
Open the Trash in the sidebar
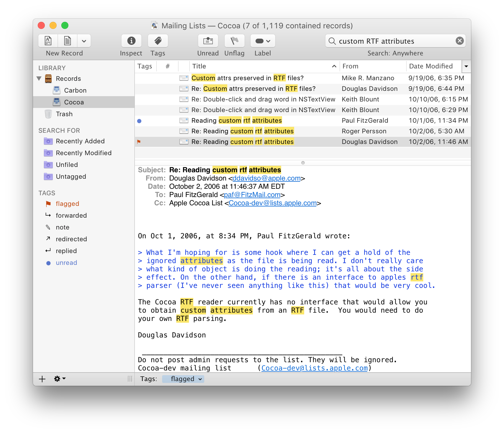pos(64,114)
